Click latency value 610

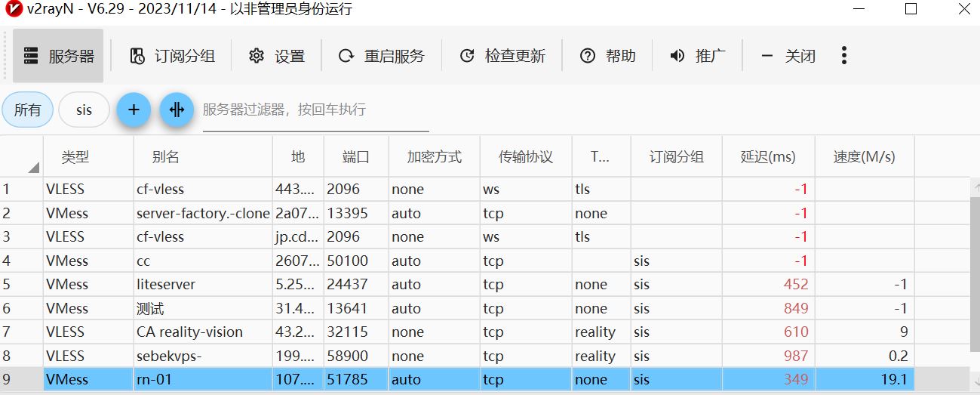796,332
